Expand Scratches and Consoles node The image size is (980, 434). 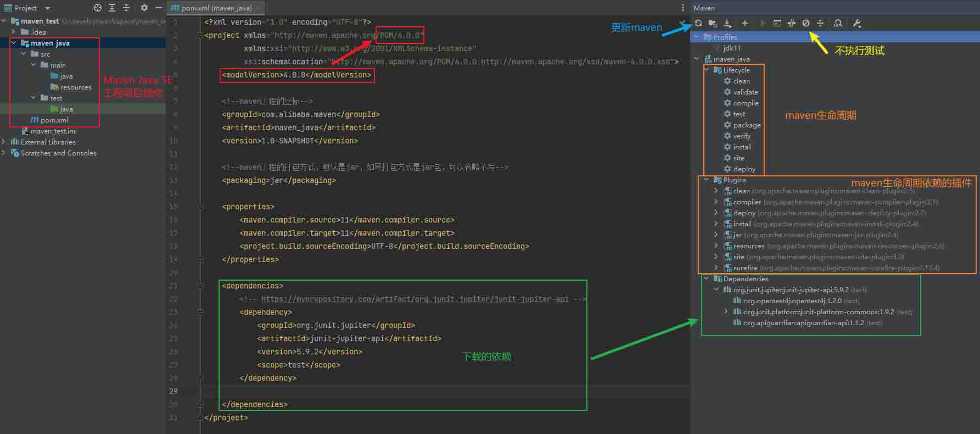click(x=4, y=153)
